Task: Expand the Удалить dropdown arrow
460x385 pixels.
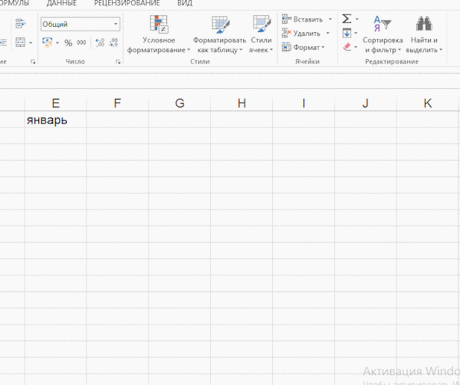Action: 328,33
